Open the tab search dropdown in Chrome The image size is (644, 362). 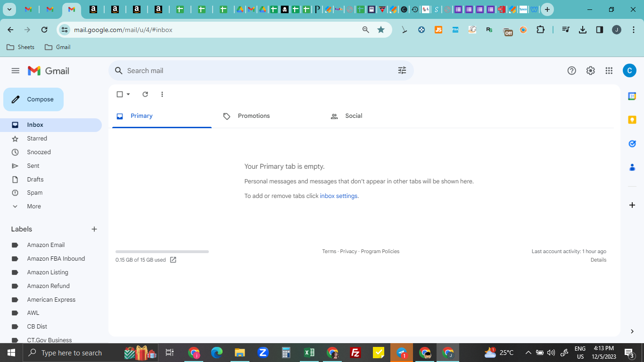(x=9, y=9)
